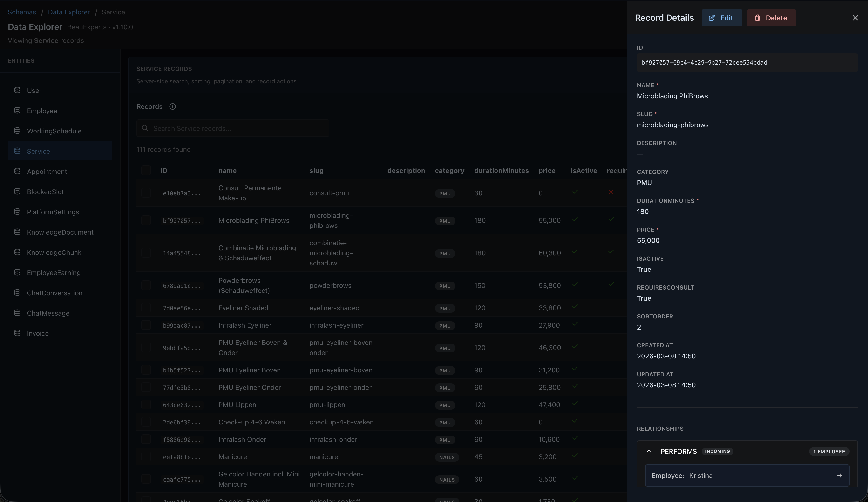This screenshot has width=868, height=502.
Task: Click the NAILS badge in Manicure row
Action: click(447, 457)
